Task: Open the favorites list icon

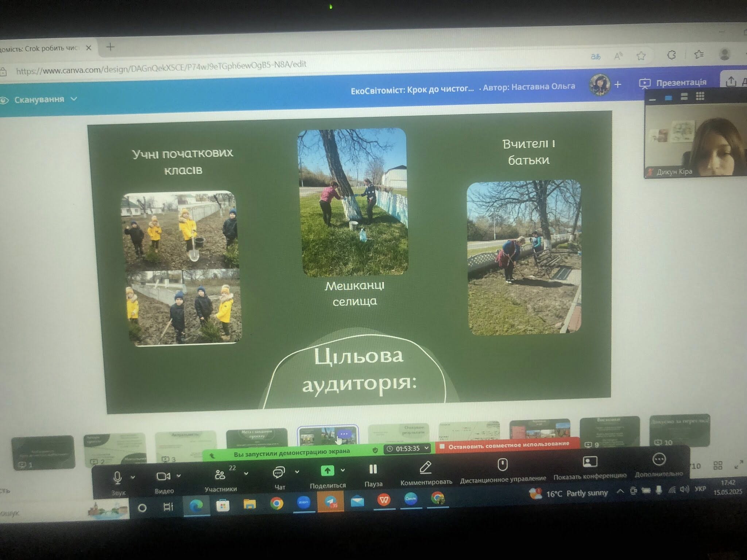Action: [699, 54]
